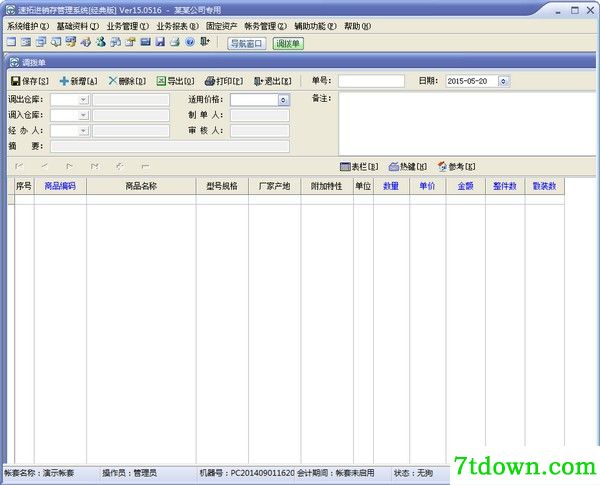This screenshot has height=485, width=600.
Task: Click the 审核人 field
Action: point(260,131)
